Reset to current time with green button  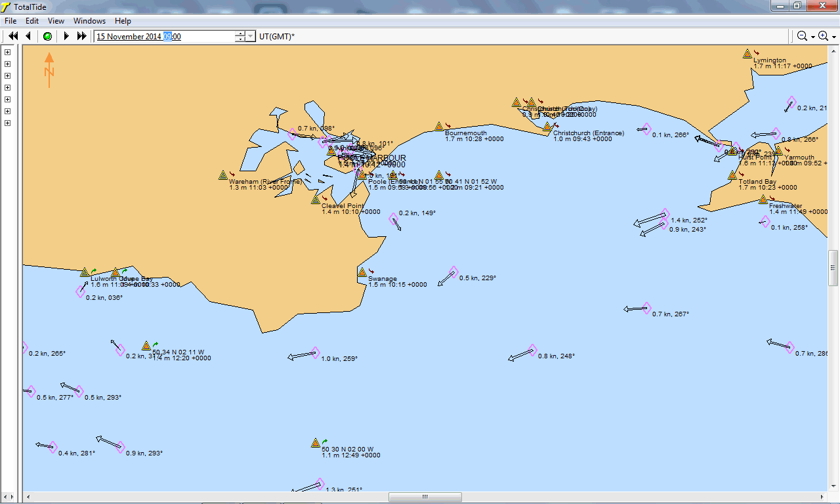[x=47, y=36]
